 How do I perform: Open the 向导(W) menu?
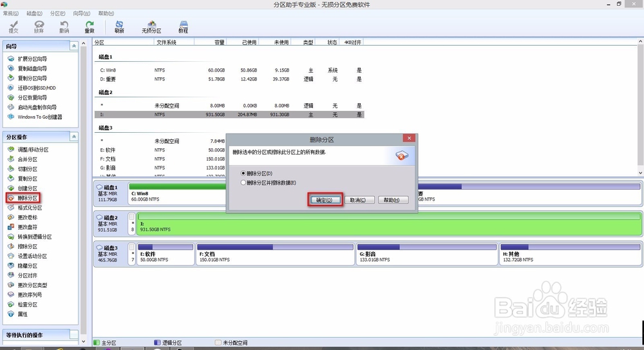(81, 14)
